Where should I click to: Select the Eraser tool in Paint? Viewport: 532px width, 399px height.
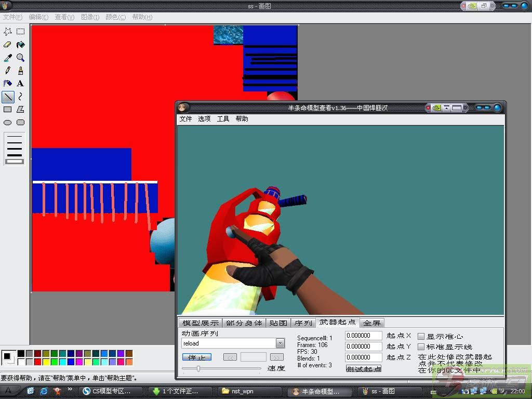click(8, 45)
